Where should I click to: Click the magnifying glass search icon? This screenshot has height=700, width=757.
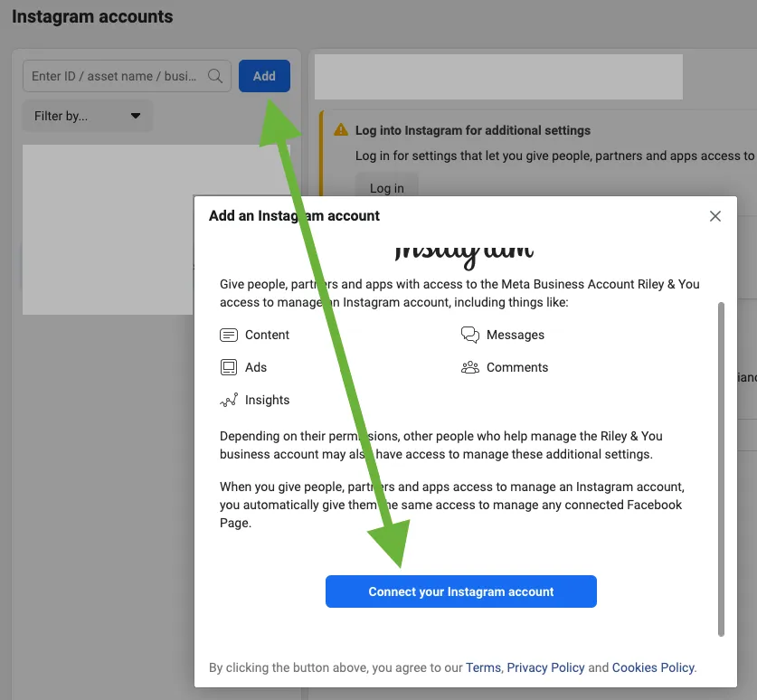click(x=215, y=76)
